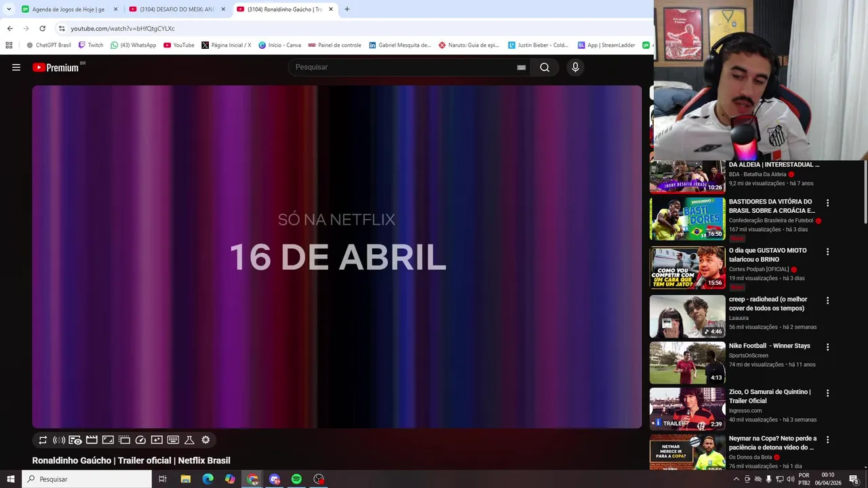Open the Gustavo Mioto talaricou o Brino thumbnail

[x=687, y=268]
